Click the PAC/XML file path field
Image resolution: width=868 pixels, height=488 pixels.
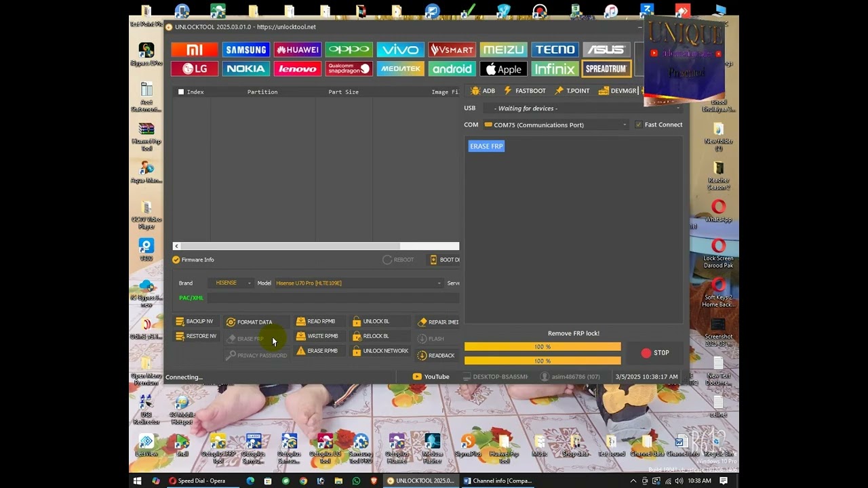pyautogui.click(x=332, y=298)
